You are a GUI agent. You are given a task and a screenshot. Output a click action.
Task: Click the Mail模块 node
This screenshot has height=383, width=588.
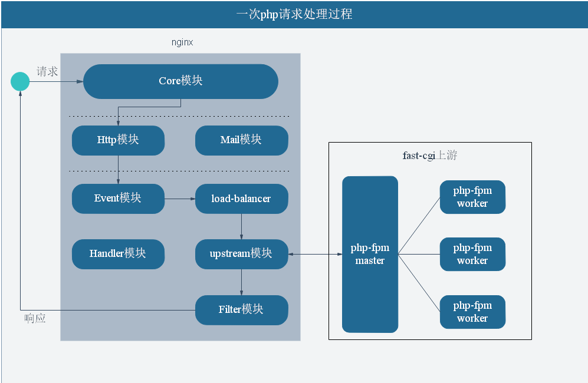click(x=241, y=140)
